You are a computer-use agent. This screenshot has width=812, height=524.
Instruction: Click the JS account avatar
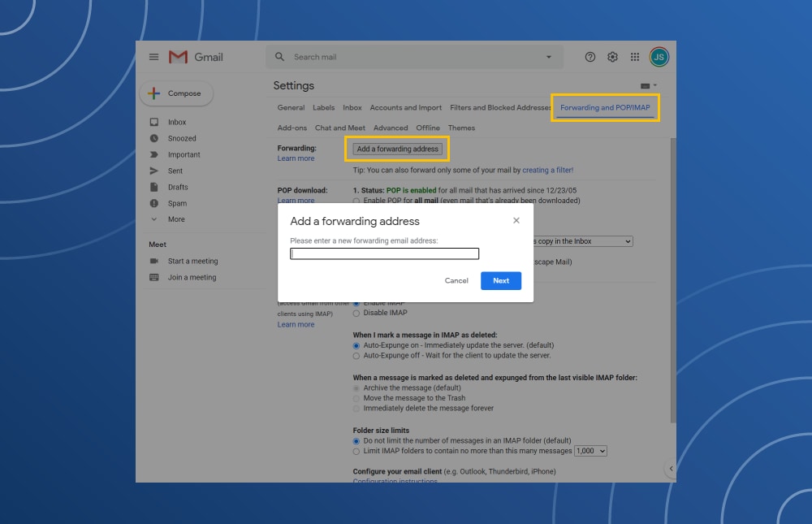click(659, 57)
